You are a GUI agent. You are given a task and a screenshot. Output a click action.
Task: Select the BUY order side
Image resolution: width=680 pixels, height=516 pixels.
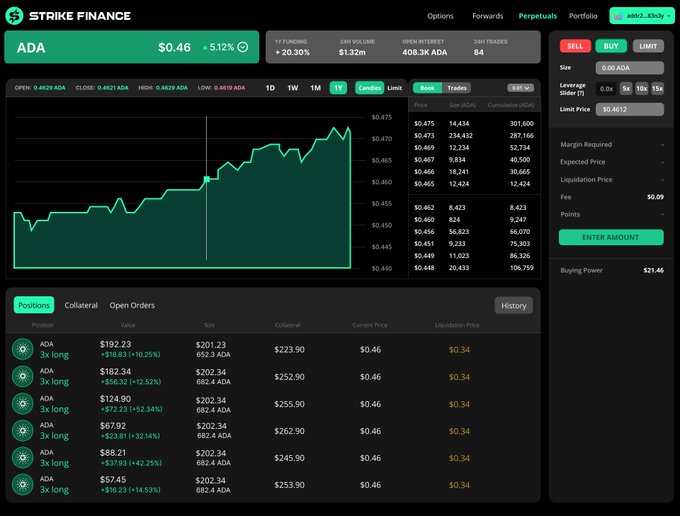[x=611, y=46]
